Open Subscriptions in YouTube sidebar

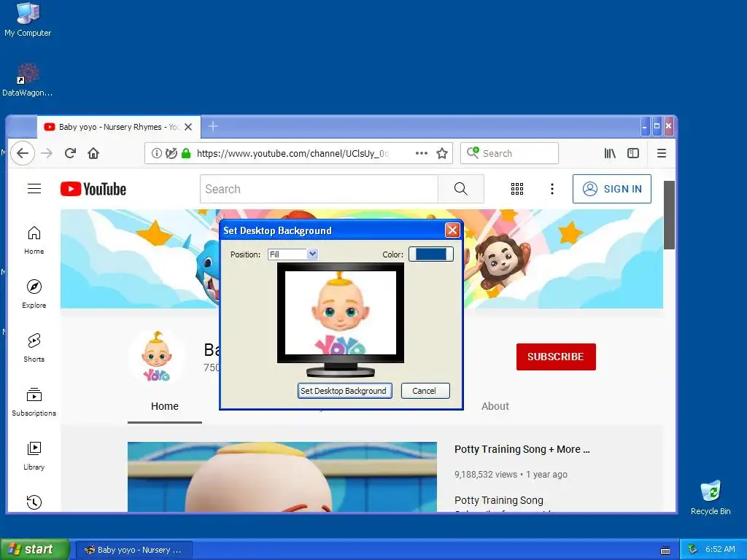(x=34, y=402)
